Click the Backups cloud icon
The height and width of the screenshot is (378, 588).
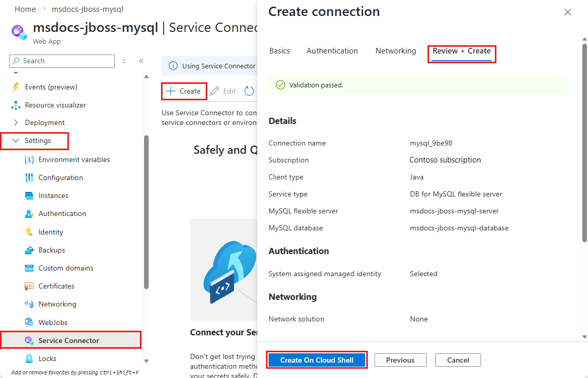coord(29,250)
